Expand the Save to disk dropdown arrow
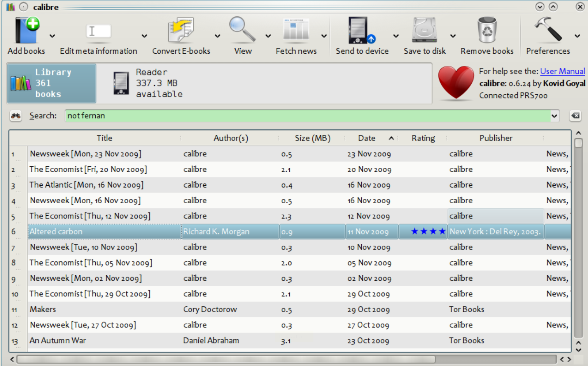Image resolution: width=588 pixels, height=366 pixels. pos(453,36)
